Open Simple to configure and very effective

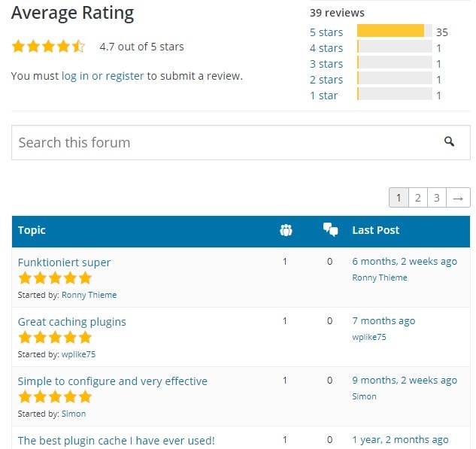tap(113, 381)
